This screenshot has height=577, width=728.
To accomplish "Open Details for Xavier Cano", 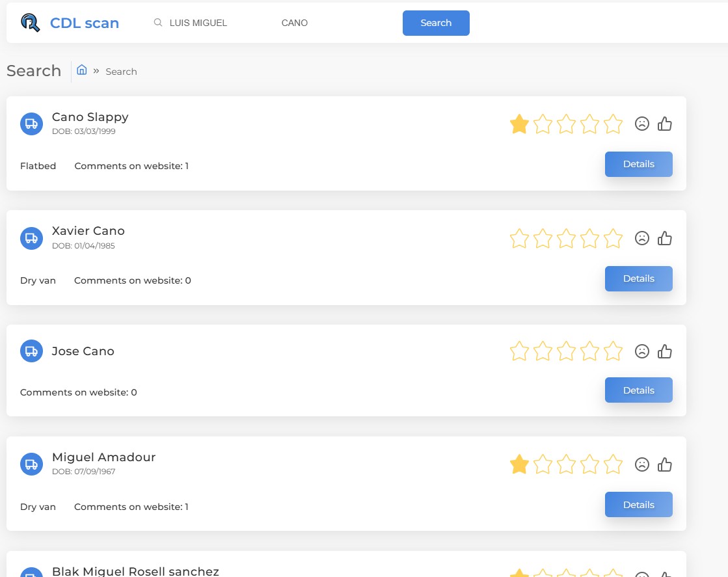I will click(638, 278).
